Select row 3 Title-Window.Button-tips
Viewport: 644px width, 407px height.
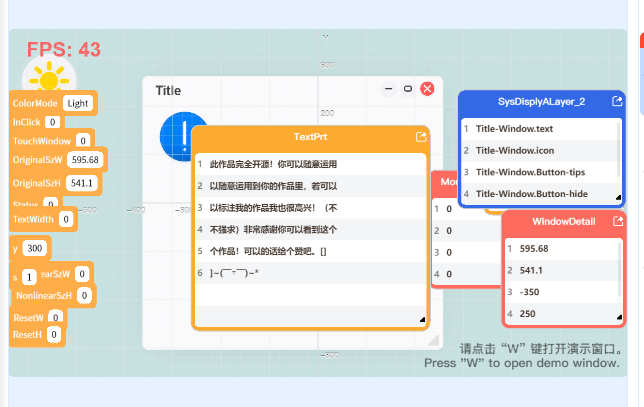pos(539,172)
